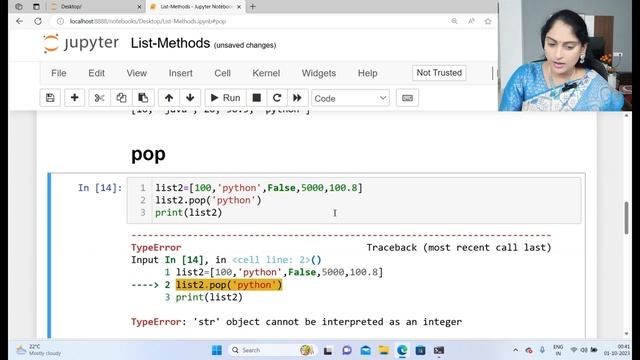Image resolution: width=640 pixels, height=360 pixels.
Task: Close the Desktop/ browser tab
Action: pos(139,7)
